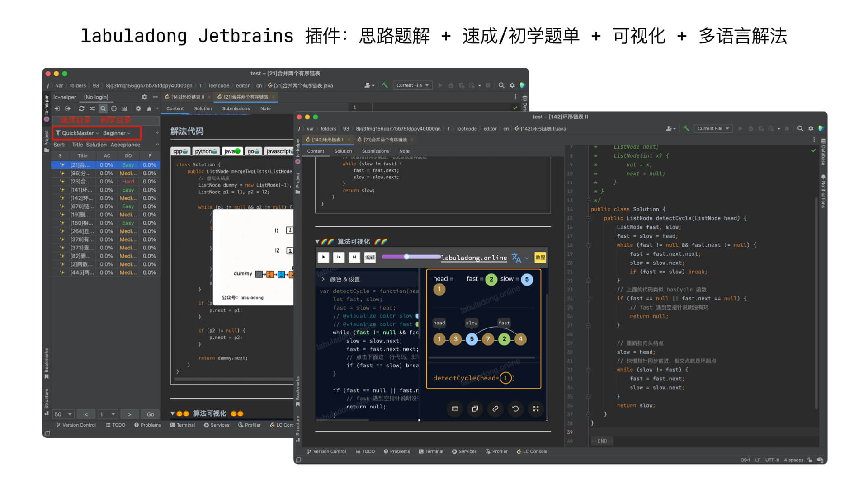
Task: Open the Submissions tab in front window
Action: (375, 151)
